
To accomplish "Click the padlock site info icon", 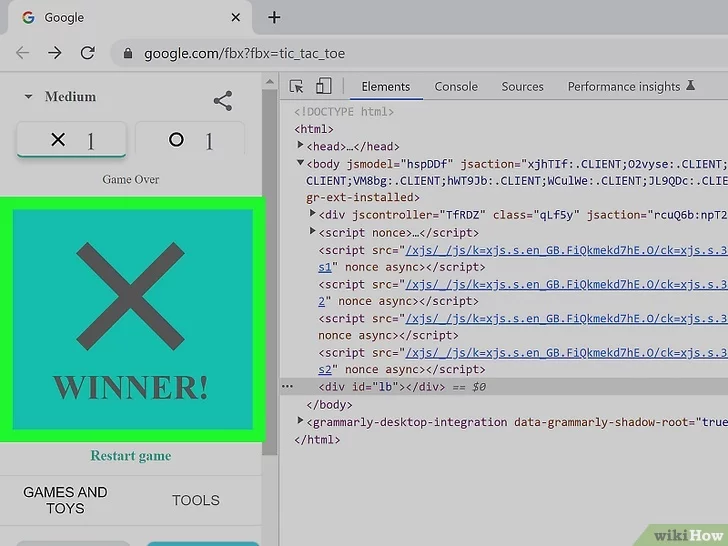I will point(128,53).
